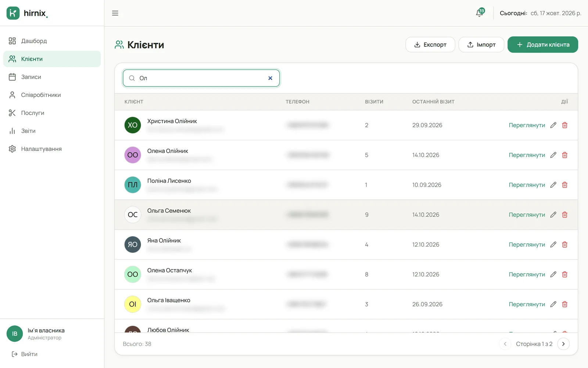Select Клієнти in the sidebar

(52, 59)
